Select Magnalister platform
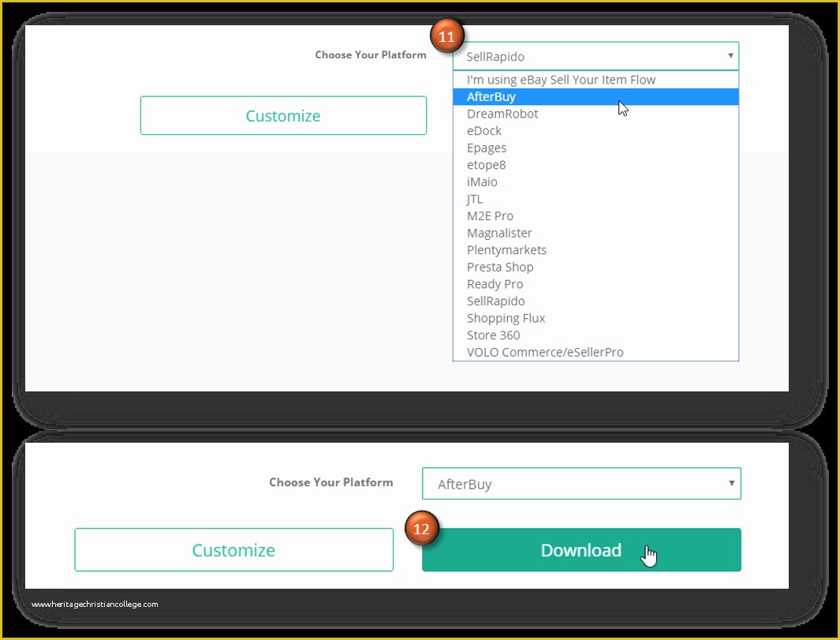The image size is (840, 640). click(x=595, y=233)
